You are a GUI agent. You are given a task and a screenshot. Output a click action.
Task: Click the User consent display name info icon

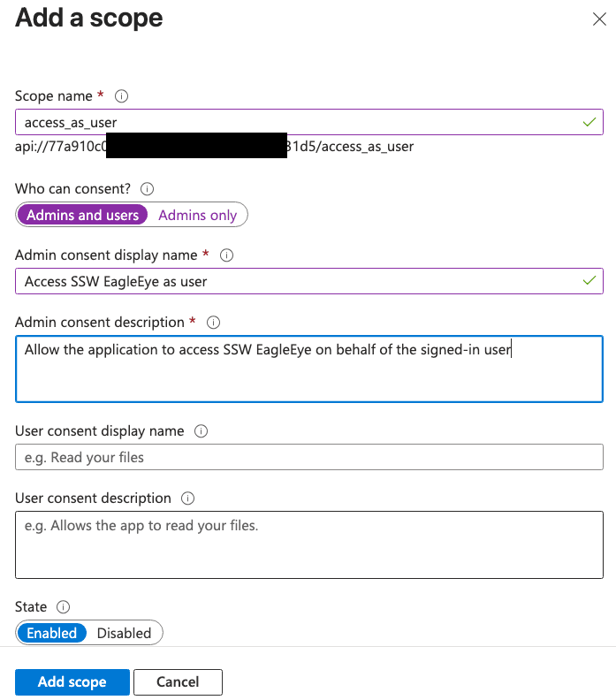201,431
